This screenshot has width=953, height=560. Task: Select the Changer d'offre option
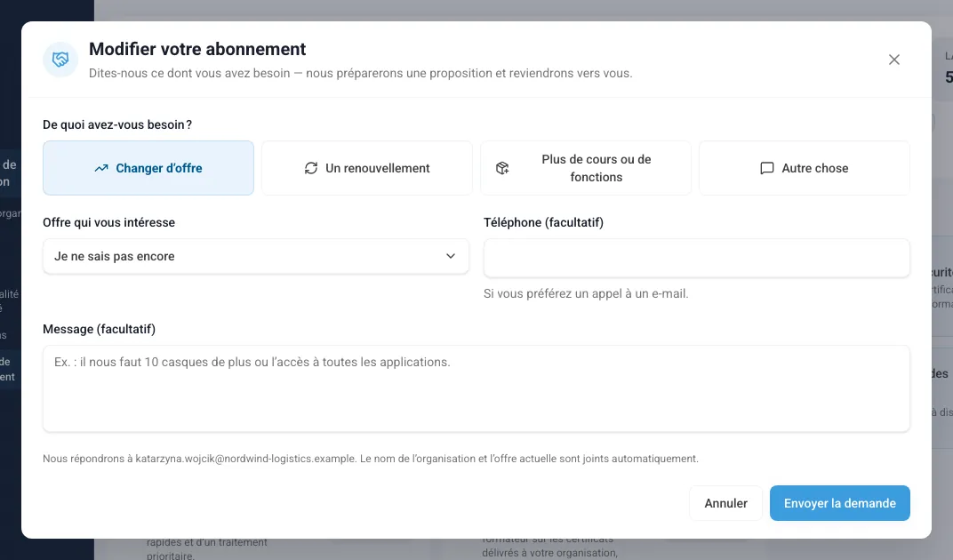148,168
